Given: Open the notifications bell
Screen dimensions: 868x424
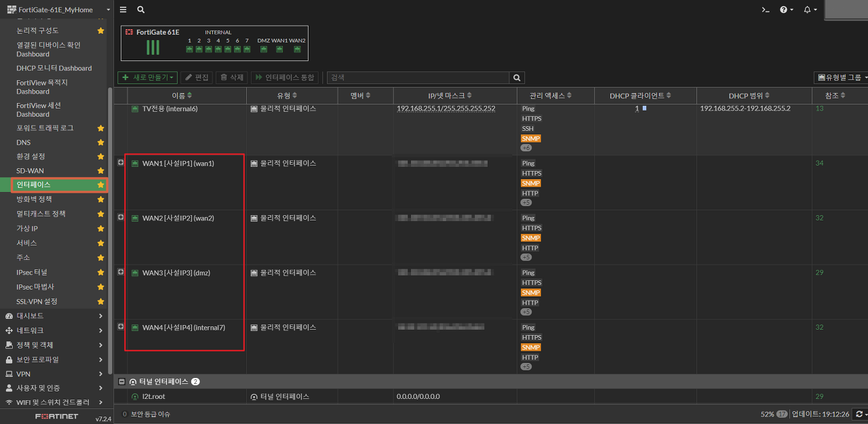Looking at the screenshot, I should (x=810, y=9).
